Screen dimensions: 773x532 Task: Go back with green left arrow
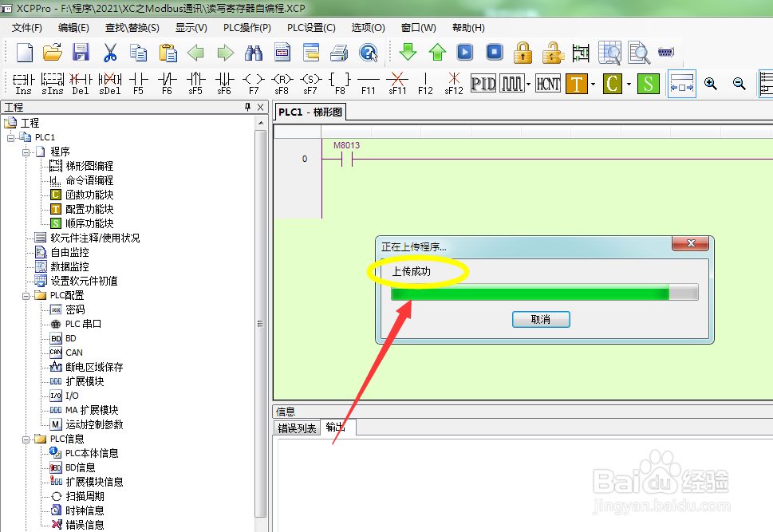tap(195, 53)
